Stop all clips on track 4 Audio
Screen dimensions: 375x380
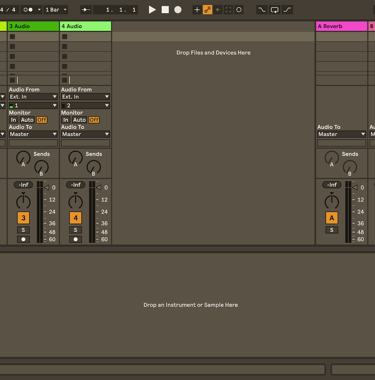coord(65,80)
